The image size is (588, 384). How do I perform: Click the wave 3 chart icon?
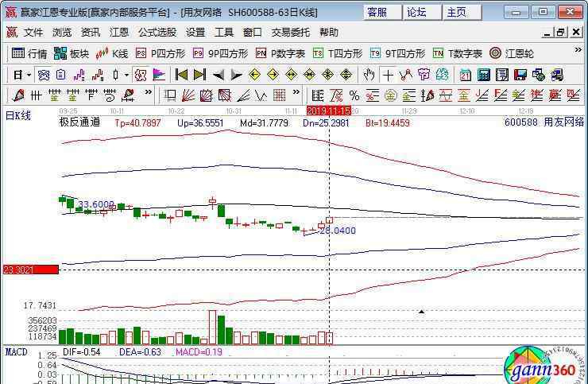click(x=79, y=75)
